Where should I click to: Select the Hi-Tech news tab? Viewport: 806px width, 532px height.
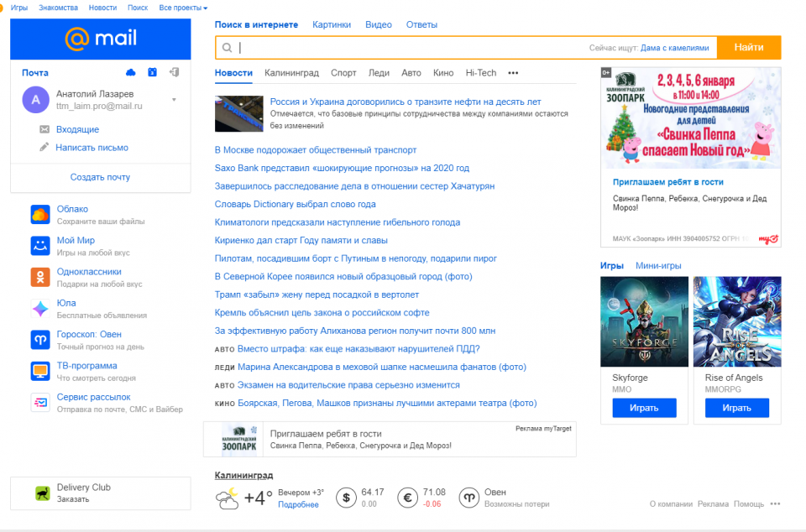481,73
